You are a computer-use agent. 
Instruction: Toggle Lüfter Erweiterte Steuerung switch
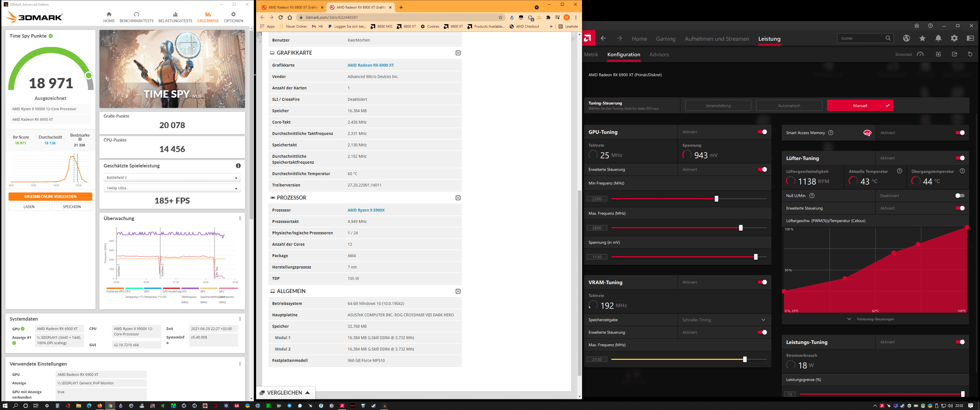[960, 208]
